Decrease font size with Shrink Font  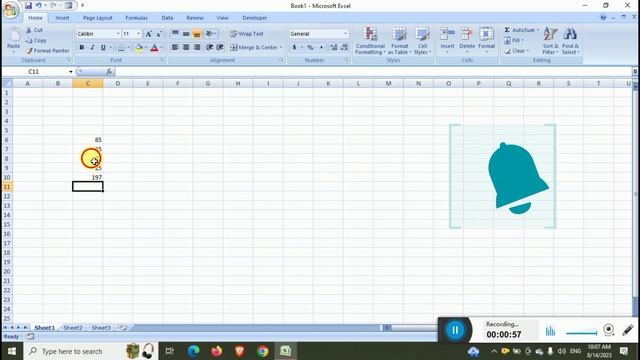click(x=159, y=34)
